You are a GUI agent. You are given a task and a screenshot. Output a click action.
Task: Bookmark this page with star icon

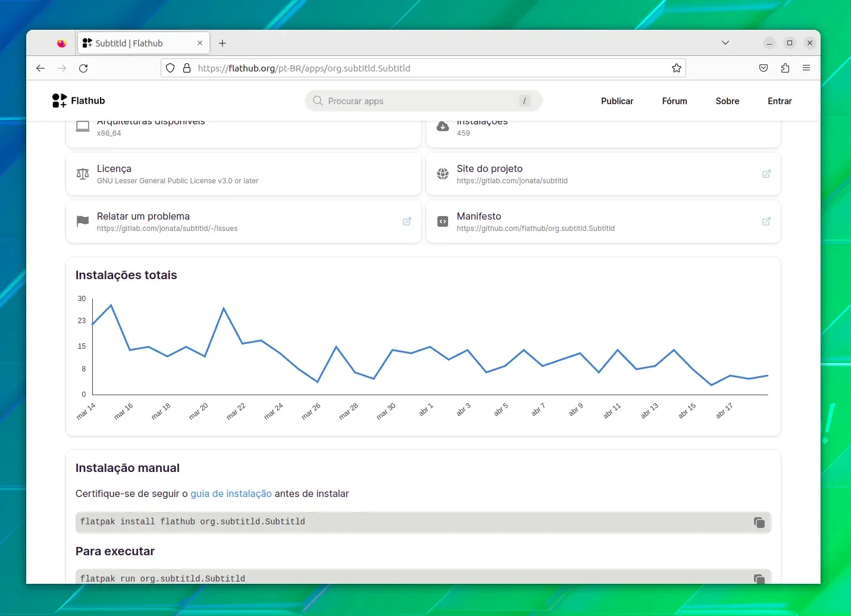(676, 68)
